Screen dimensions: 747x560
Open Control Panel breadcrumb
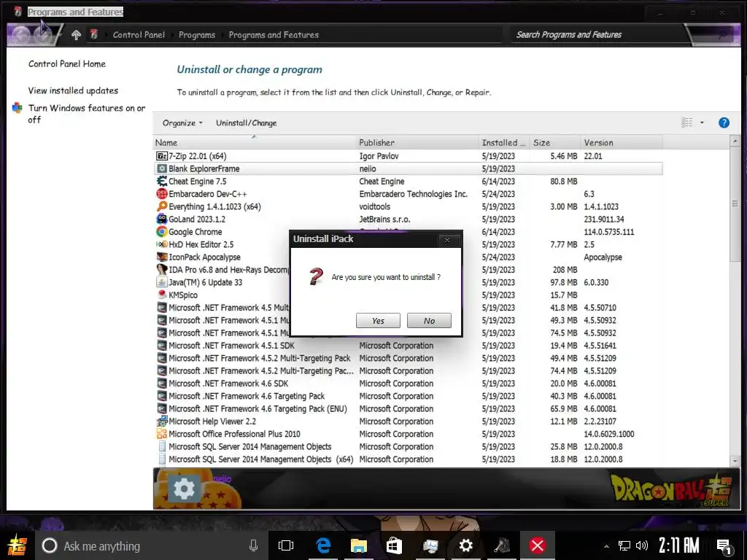(x=139, y=35)
